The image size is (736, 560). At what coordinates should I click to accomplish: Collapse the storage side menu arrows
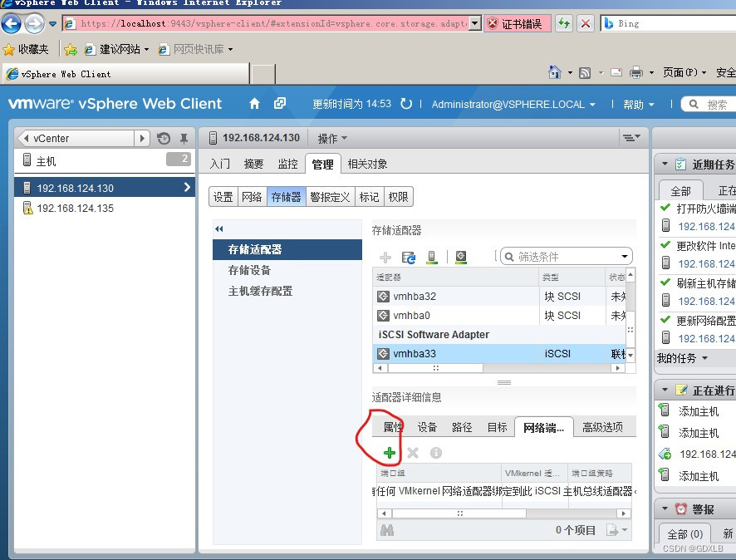coord(219,229)
